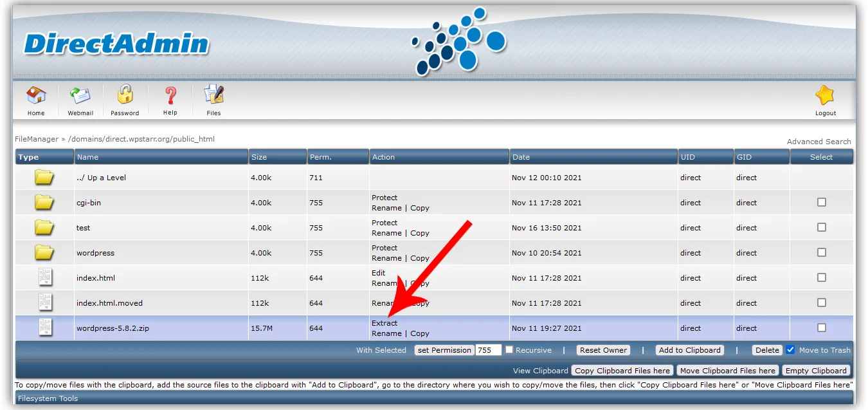868x410 pixels.
Task: Click Rename for cgi-bin folder
Action: 386,207
